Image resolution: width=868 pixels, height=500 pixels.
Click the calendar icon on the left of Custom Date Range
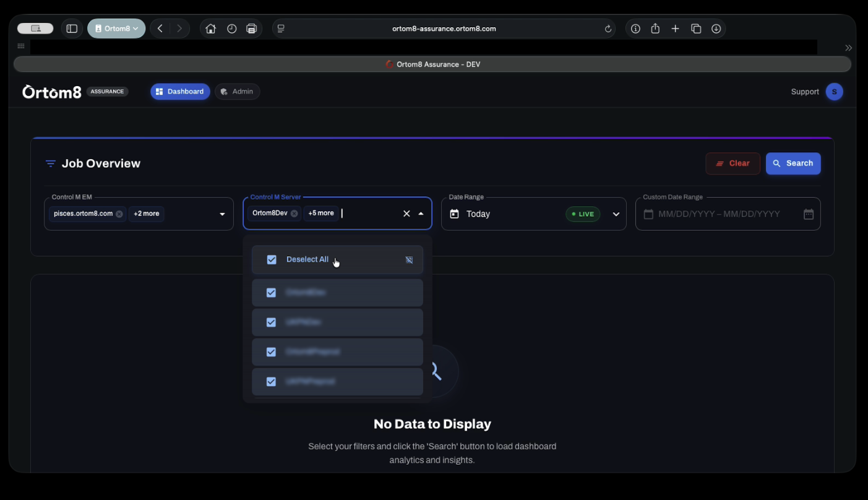[x=648, y=214]
